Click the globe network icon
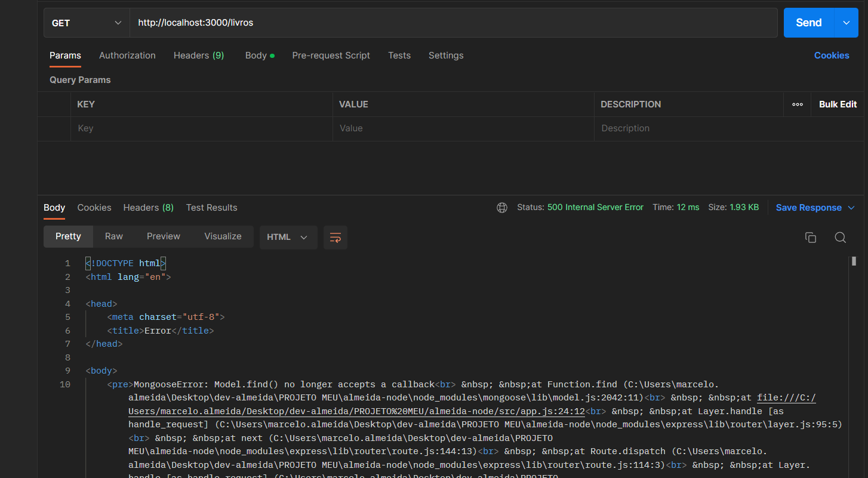 click(x=502, y=208)
